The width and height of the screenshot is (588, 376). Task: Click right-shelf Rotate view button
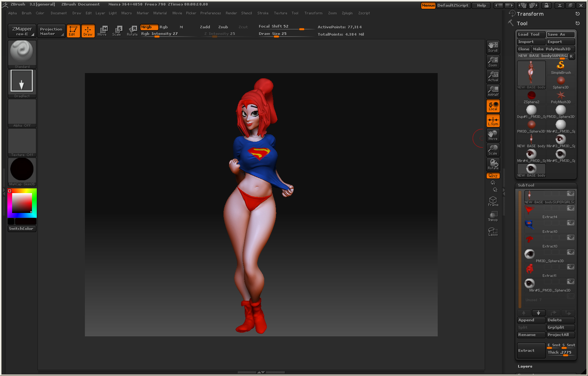pos(493,164)
